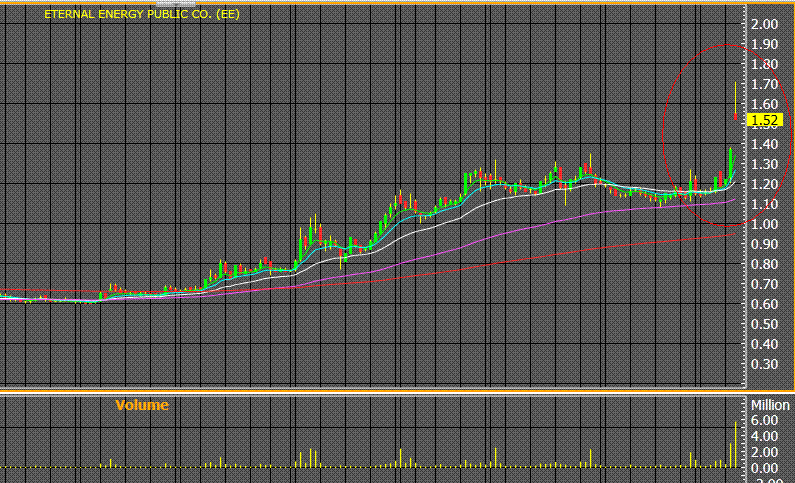The image size is (795, 483).
Task: Click the yellow 1.52 current price tag
Action: pos(765,120)
